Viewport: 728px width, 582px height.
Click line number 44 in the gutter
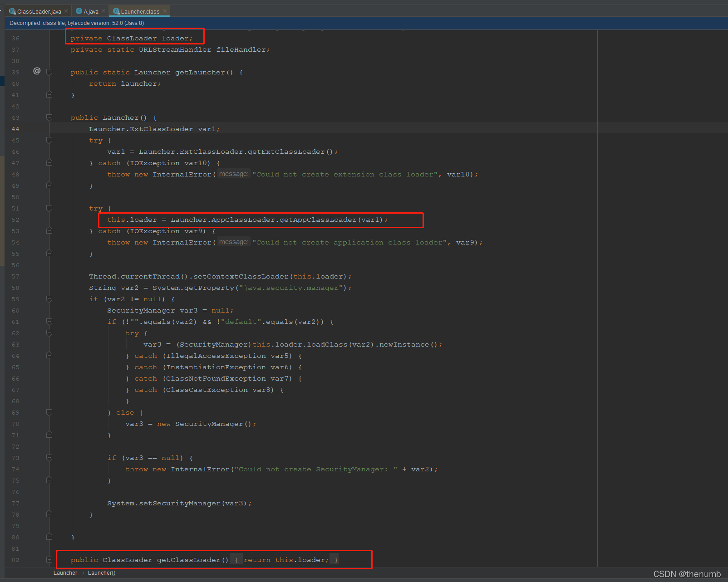[15, 129]
